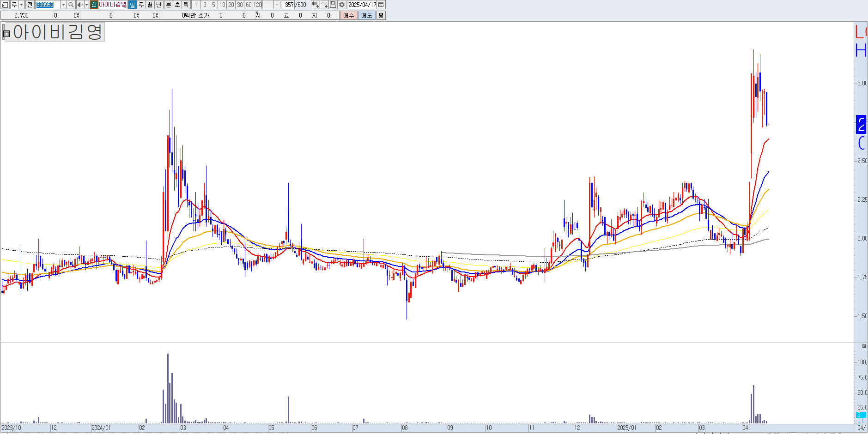This screenshot has width=868, height=434.
Task: Click the candle count field 357
Action: click(288, 5)
